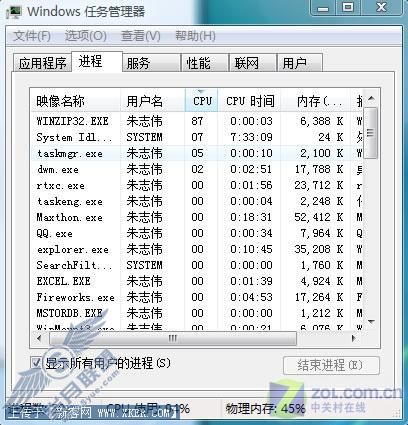The width and height of the screenshot is (408, 425).
Task: Select the SearchFilt... process
Action: (197, 265)
